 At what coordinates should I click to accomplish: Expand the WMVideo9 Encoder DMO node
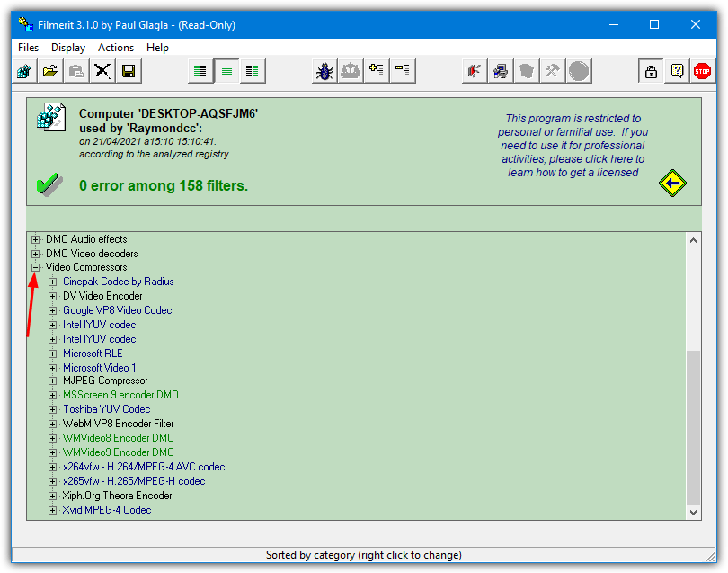[52, 452]
